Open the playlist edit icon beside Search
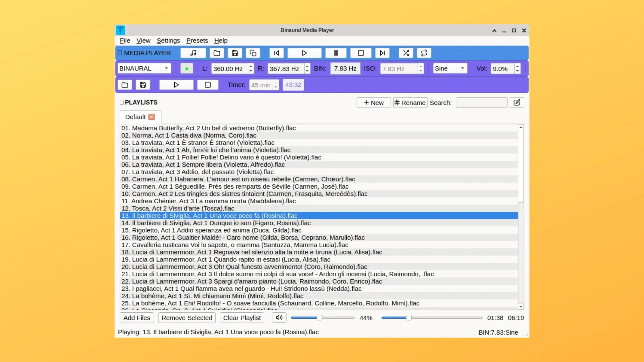Viewport: 644px width, 362px height. coord(517,102)
